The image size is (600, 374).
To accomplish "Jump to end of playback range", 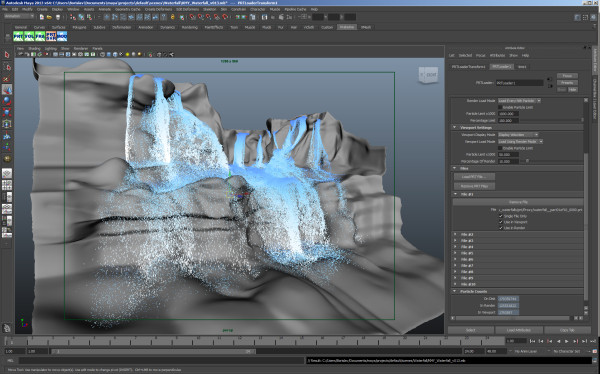I will pos(593,341).
